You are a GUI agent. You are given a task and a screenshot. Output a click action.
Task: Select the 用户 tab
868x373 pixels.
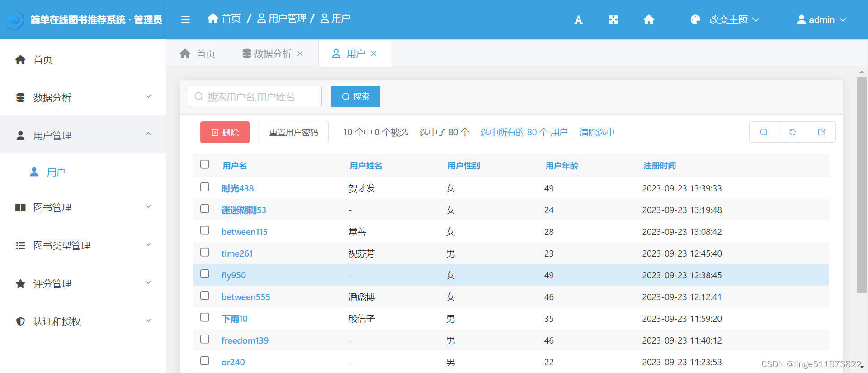click(x=355, y=53)
